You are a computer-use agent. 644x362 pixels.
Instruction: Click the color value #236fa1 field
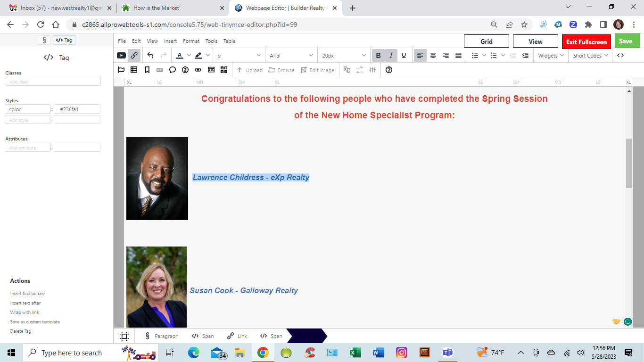click(x=77, y=109)
